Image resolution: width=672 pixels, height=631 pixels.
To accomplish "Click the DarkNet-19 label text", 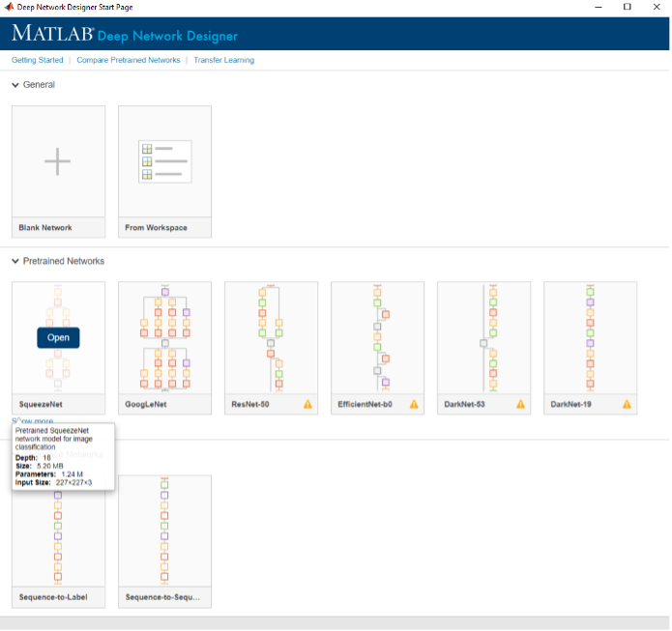I will 570,404.
